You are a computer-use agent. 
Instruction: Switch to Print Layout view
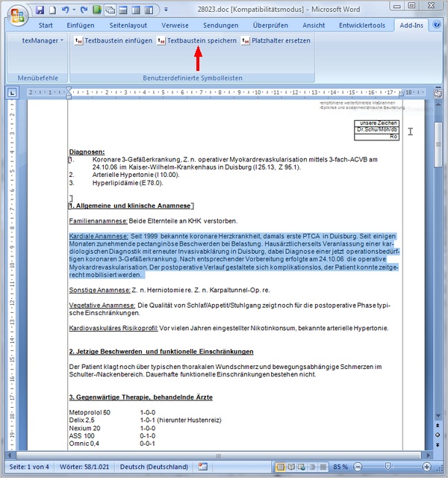coord(281,467)
